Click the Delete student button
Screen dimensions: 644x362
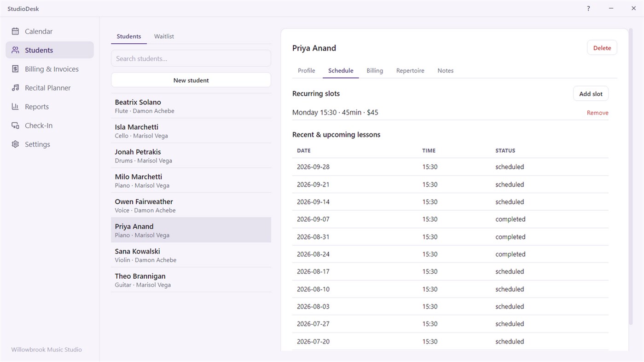(x=602, y=48)
